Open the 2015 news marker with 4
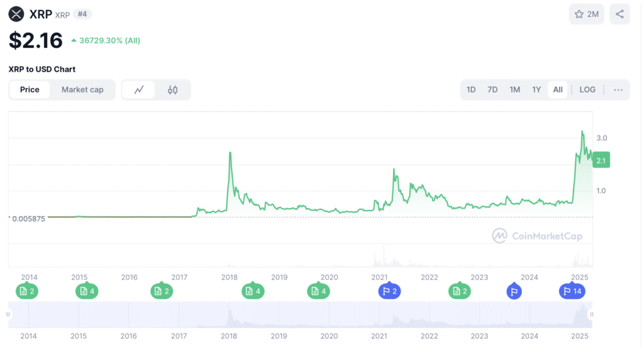Image resolution: width=644 pixels, height=347 pixels. click(87, 291)
